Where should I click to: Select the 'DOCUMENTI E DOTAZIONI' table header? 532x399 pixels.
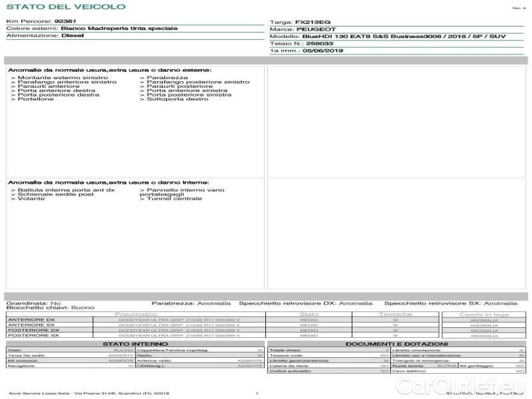click(x=396, y=344)
